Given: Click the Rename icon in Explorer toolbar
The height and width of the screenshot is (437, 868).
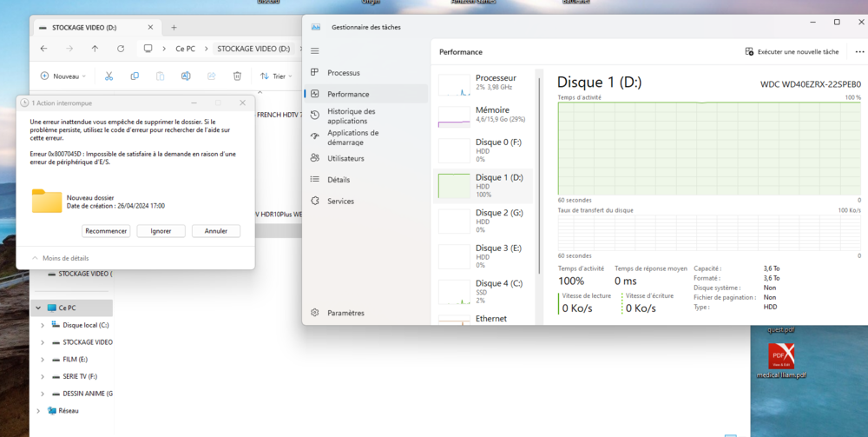Looking at the screenshot, I should [186, 76].
